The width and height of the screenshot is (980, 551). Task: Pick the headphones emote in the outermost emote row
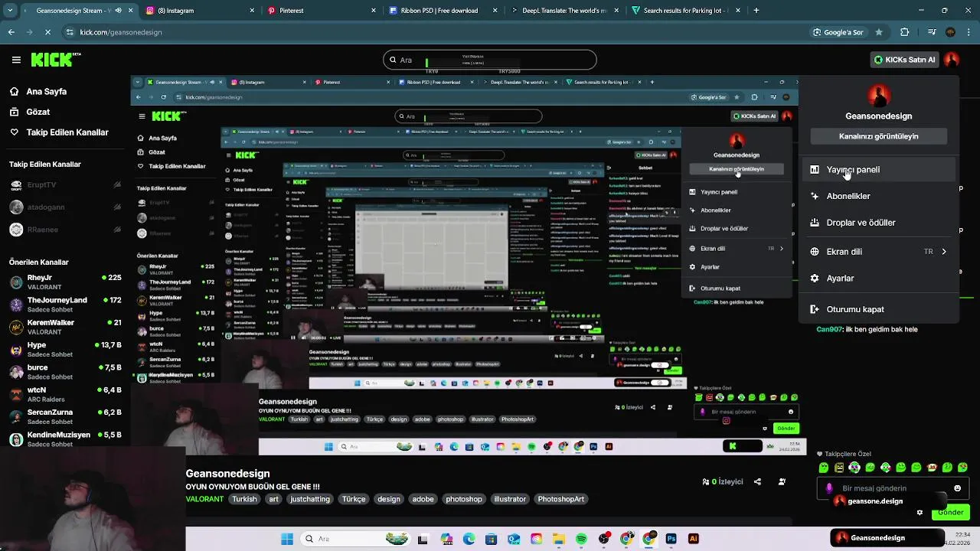pyautogui.click(x=854, y=468)
